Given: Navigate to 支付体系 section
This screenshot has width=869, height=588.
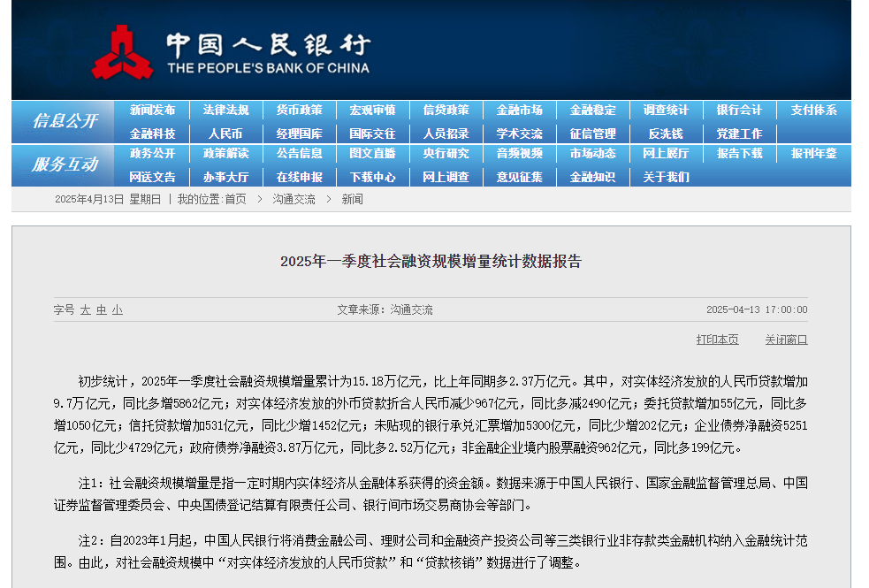Looking at the screenshot, I should point(812,111).
